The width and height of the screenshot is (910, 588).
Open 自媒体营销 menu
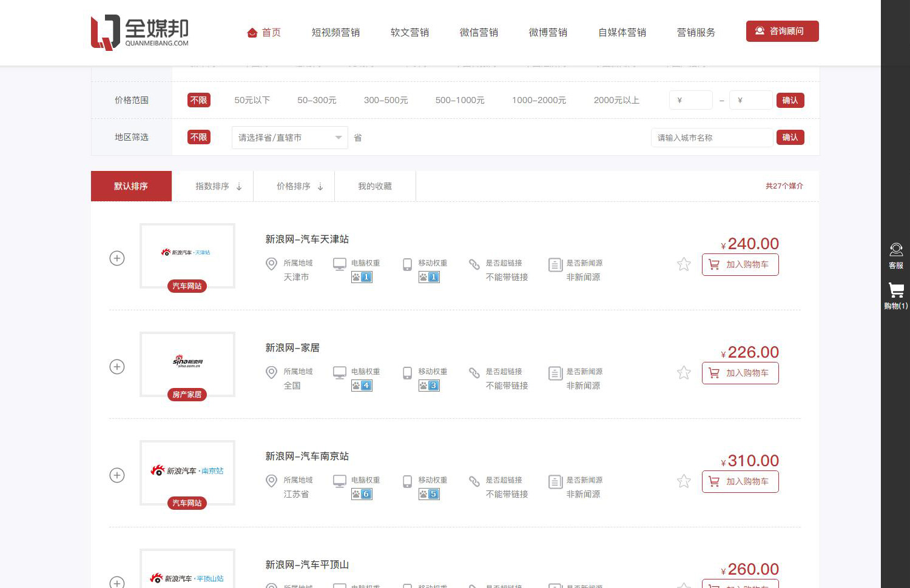coord(622,33)
